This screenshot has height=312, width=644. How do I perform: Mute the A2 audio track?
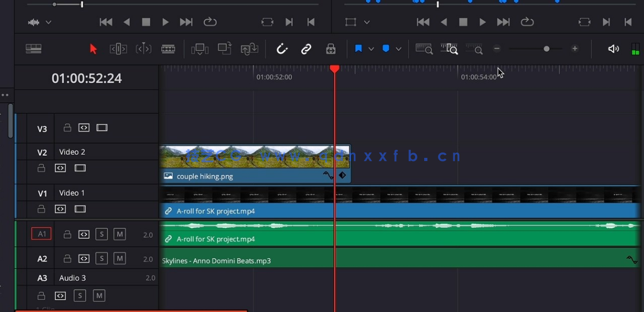pos(120,258)
